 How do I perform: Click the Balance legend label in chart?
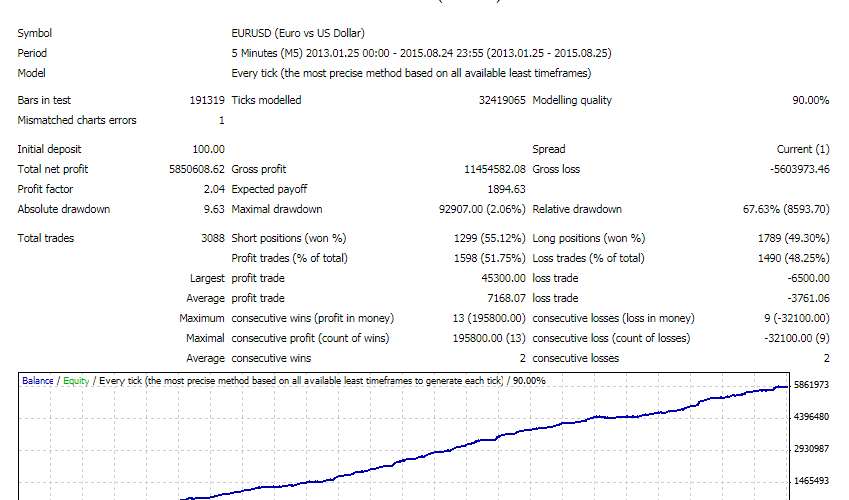pos(37,381)
